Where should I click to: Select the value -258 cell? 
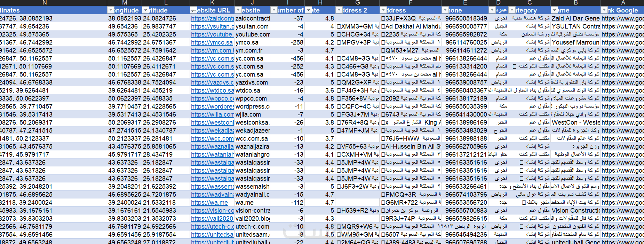287,42
